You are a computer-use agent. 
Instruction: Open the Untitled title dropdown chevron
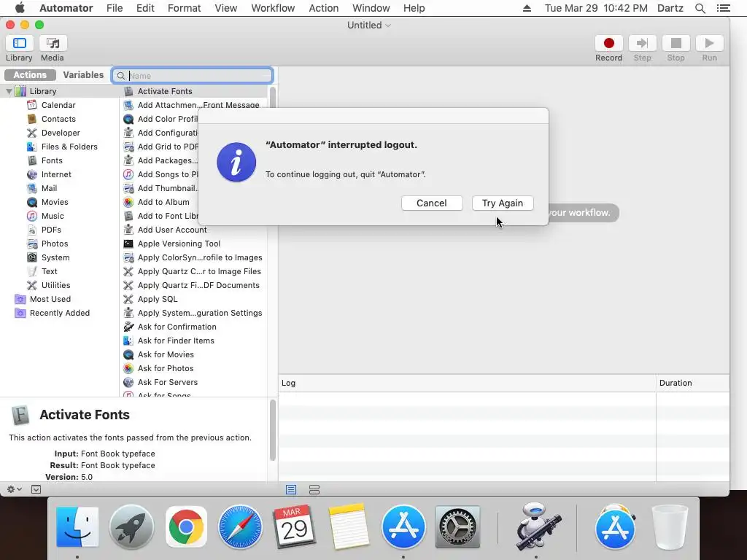388,26
